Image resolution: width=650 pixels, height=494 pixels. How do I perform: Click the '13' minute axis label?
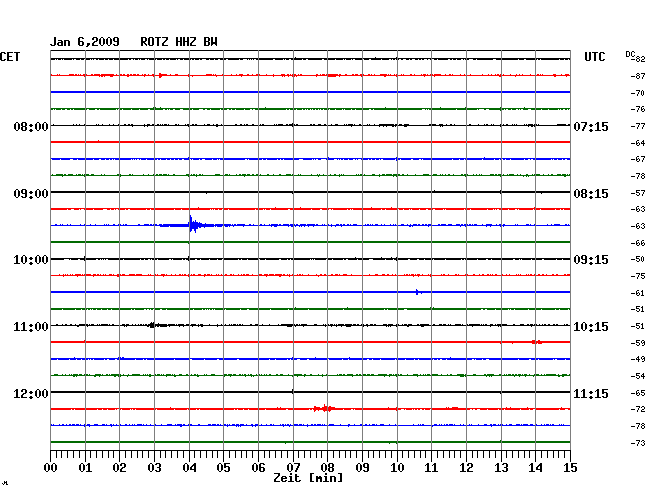click(501, 468)
